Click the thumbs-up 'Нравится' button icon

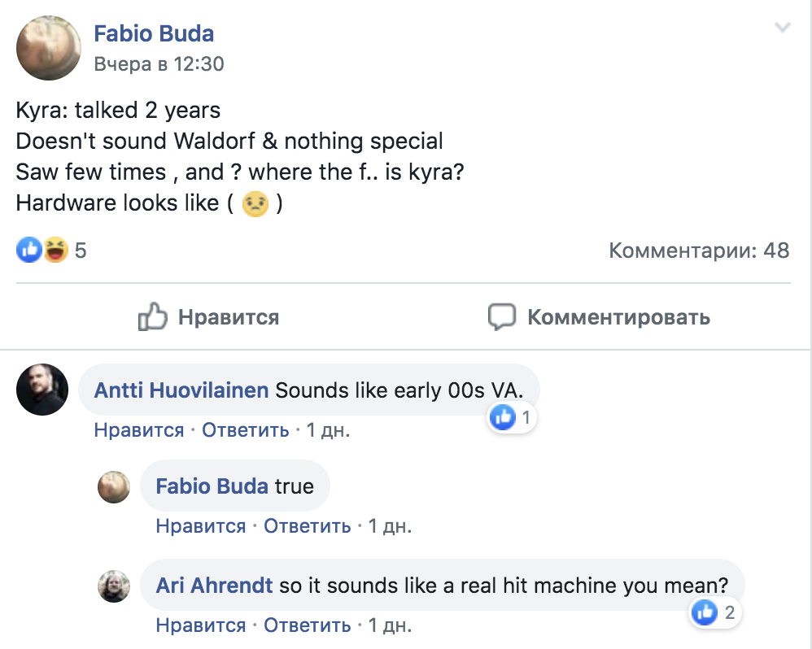153,316
